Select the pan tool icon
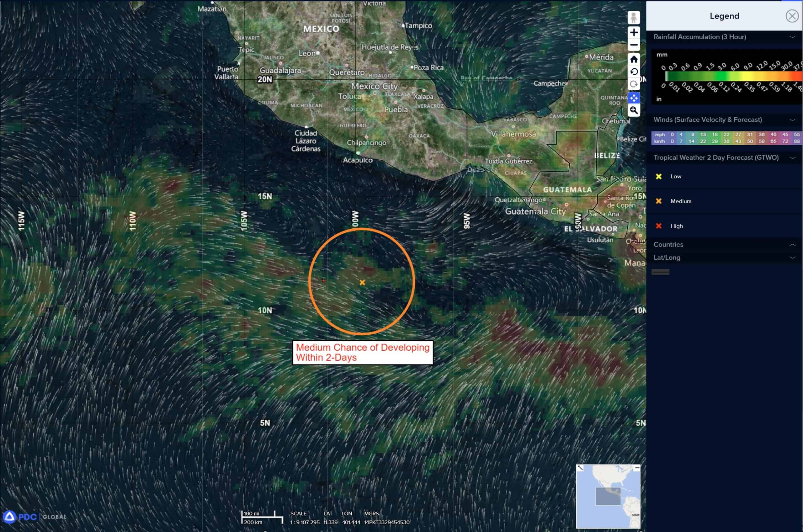803x532 pixels. [633, 98]
